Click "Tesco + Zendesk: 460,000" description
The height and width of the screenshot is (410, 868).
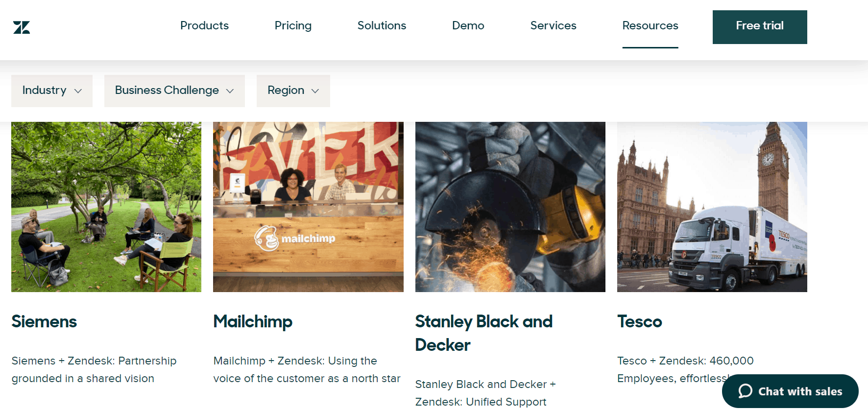(x=685, y=369)
